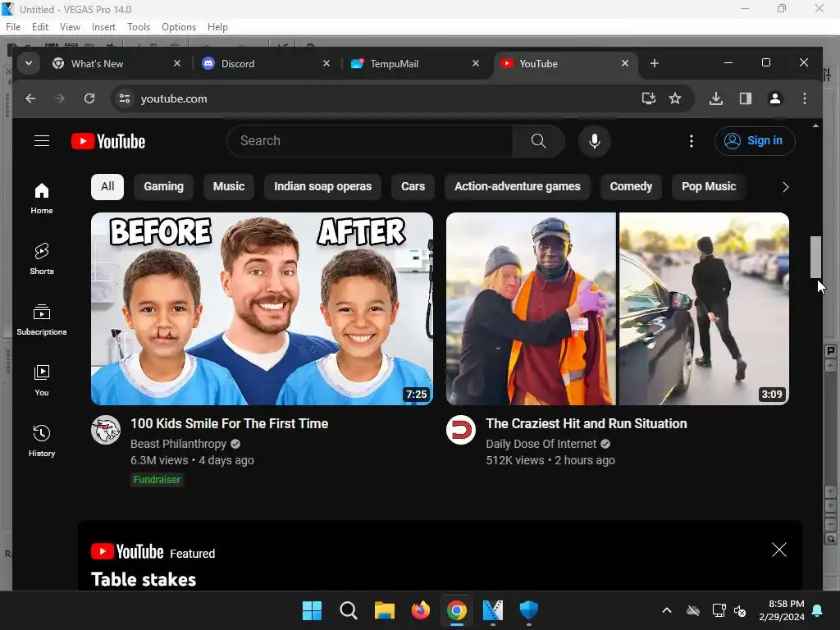
Task: Click the search magnifier button
Action: pos(538,141)
